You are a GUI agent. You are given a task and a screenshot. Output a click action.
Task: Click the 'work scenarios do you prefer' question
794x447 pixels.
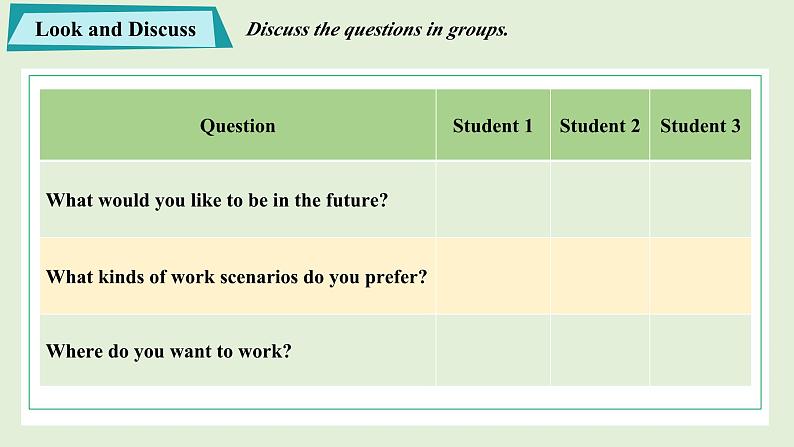tap(236, 276)
